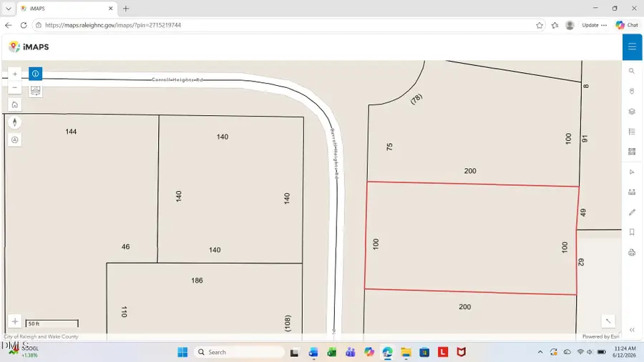Viewport: 644px width, 362px height.
Task: Return map to default home extent
Action: coord(15,104)
